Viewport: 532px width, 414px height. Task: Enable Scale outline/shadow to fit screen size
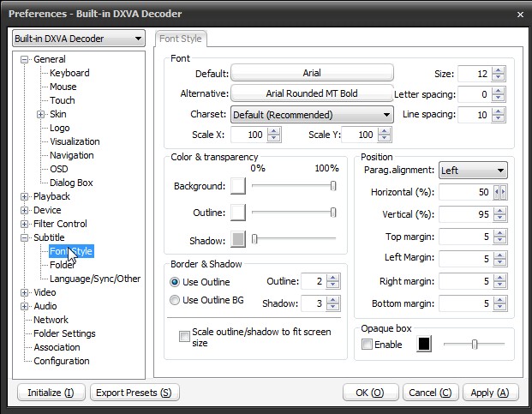click(x=184, y=336)
